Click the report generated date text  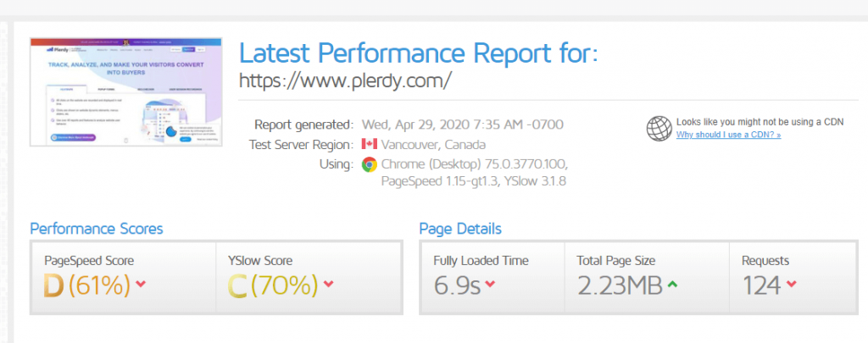tap(462, 124)
